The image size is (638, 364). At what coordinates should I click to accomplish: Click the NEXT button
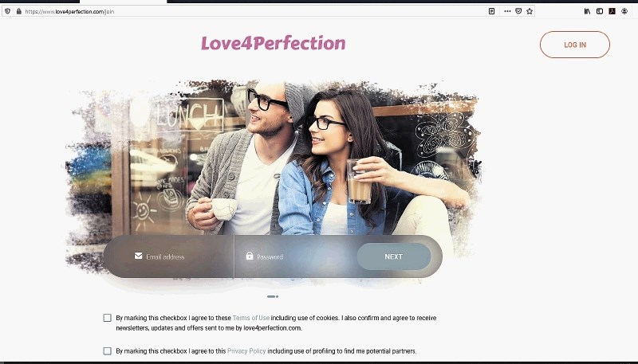point(393,256)
